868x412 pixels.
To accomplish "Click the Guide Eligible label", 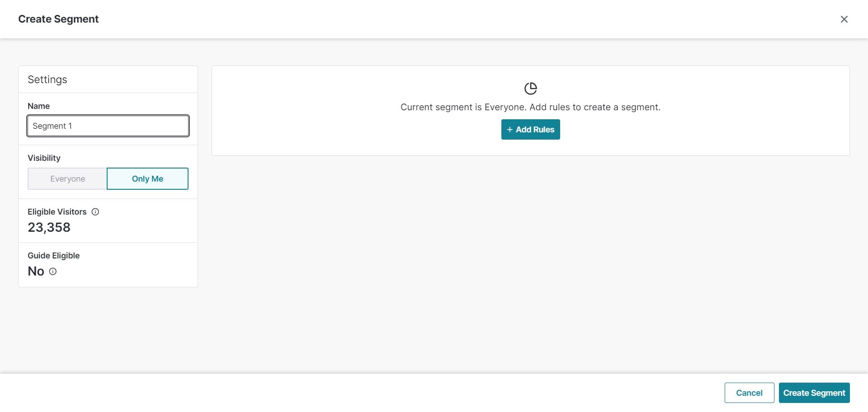I will pyautogui.click(x=53, y=256).
